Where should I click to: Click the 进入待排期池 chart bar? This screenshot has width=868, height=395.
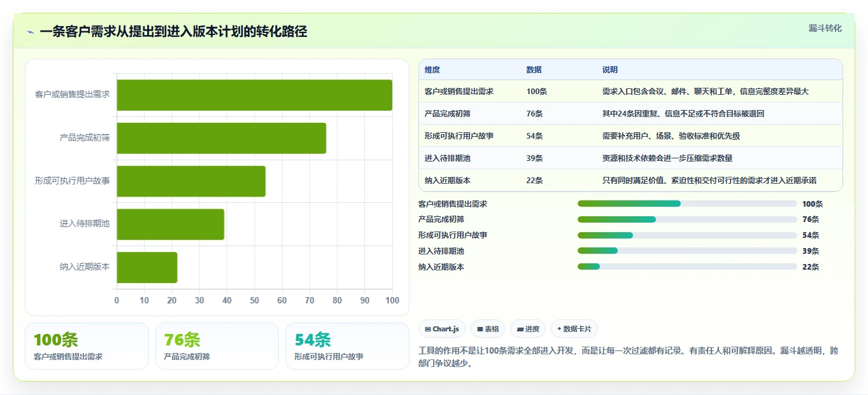pos(170,224)
